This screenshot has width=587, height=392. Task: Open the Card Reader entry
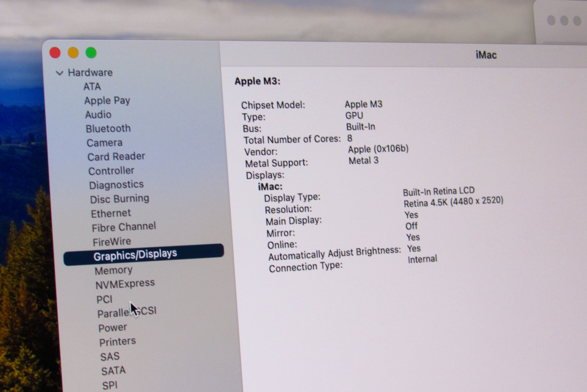(x=116, y=156)
